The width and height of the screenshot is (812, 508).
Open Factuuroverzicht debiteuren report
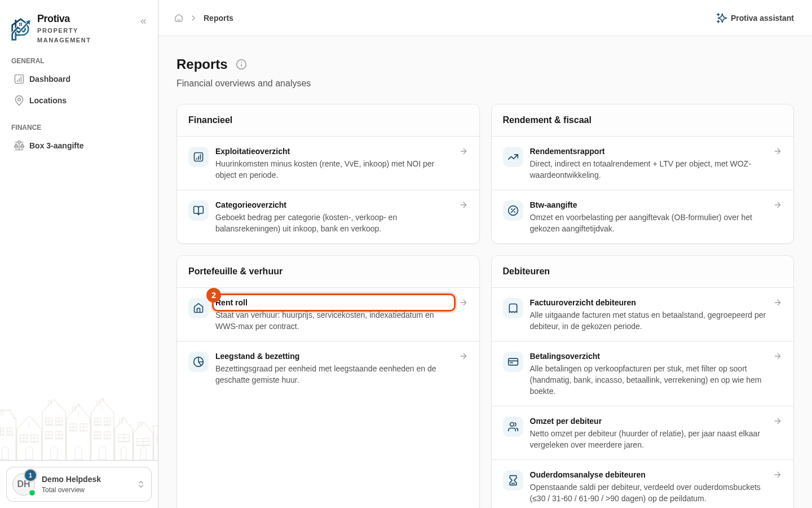coord(642,314)
